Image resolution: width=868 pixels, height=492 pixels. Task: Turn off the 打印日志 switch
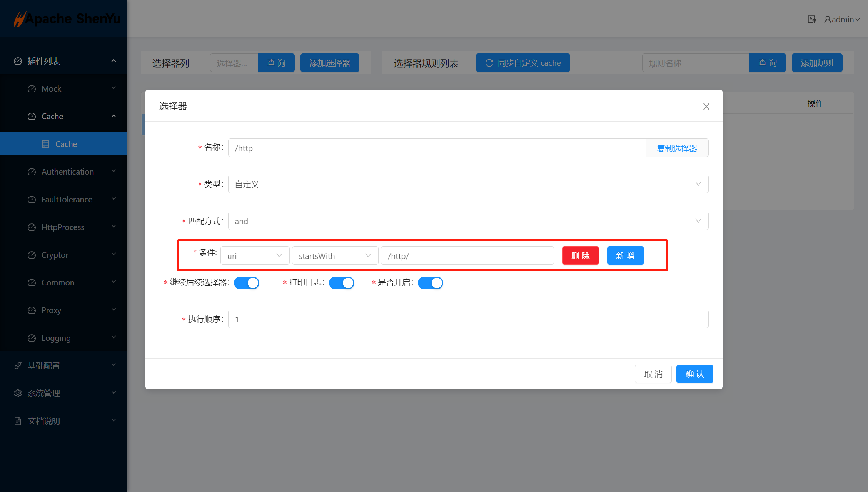pyautogui.click(x=342, y=283)
